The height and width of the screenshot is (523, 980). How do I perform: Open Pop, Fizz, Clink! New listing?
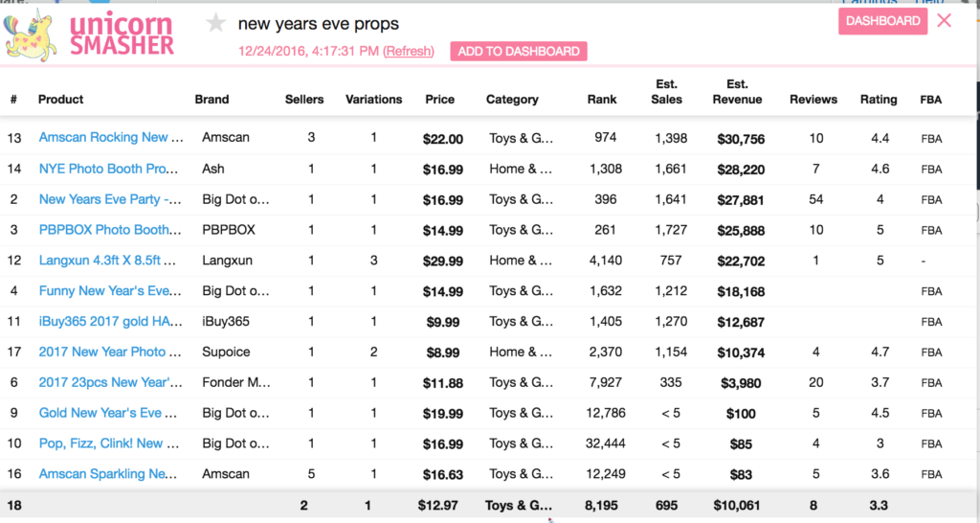[x=109, y=443]
